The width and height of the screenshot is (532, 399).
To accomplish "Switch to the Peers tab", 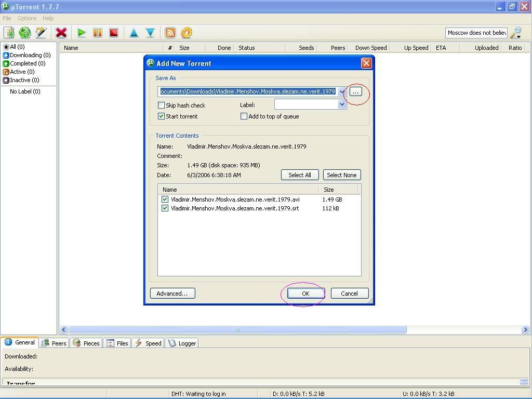I will pyautogui.click(x=55, y=343).
